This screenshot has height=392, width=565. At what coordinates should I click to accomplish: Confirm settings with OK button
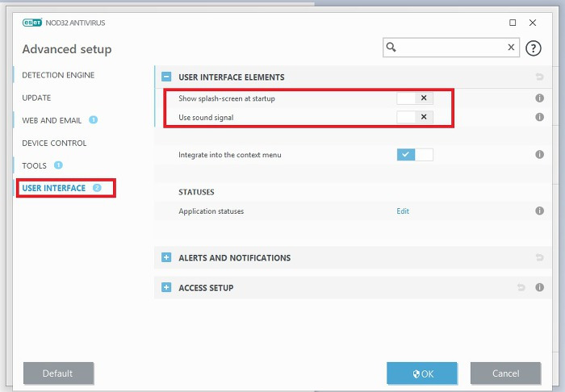(422, 373)
